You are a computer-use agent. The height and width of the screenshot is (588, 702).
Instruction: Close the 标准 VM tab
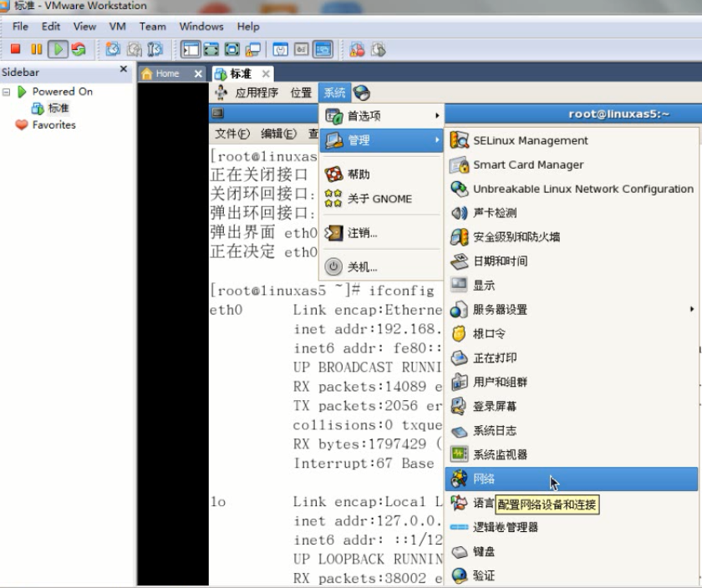click(266, 73)
